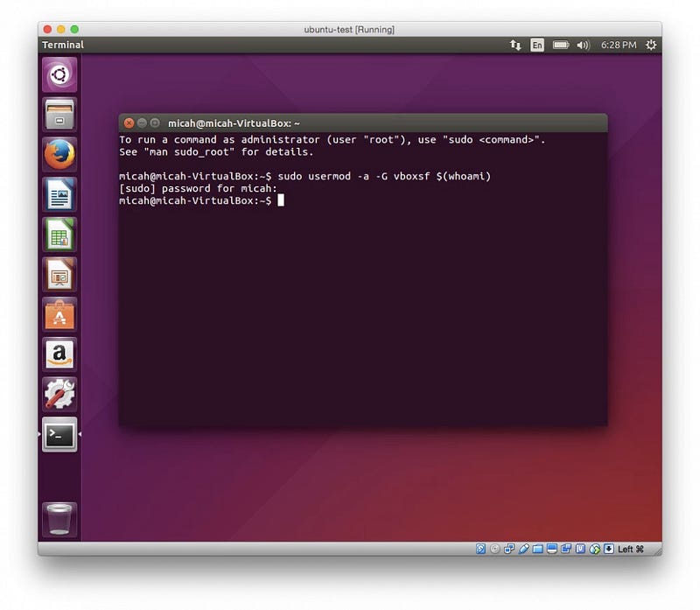Click VirtualBox mouse integration indicator
The image size is (700, 610).
click(x=595, y=549)
